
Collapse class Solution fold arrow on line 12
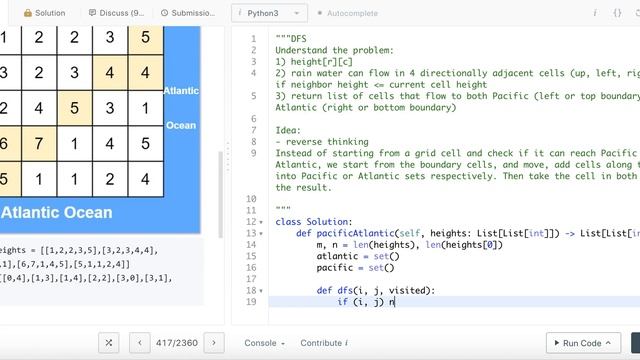(261, 222)
